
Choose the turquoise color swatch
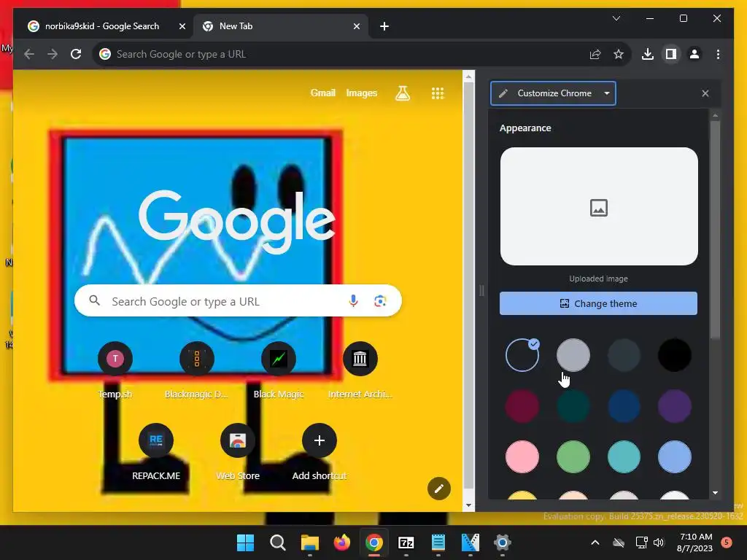pyautogui.click(x=624, y=457)
